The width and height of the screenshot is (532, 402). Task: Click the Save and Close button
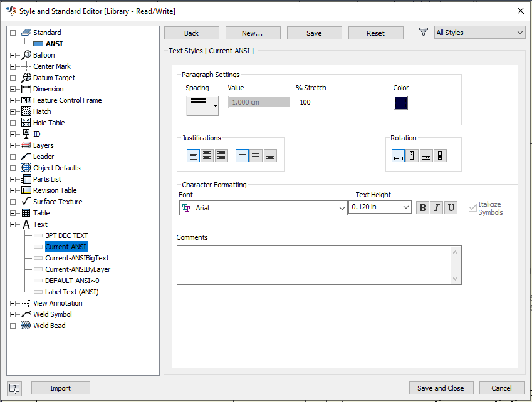pos(441,388)
